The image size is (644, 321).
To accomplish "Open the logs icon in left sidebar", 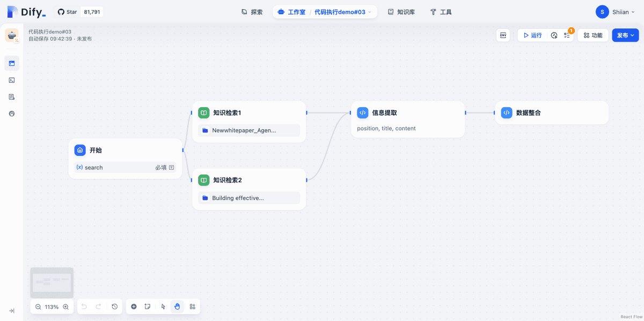I will (12, 97).
